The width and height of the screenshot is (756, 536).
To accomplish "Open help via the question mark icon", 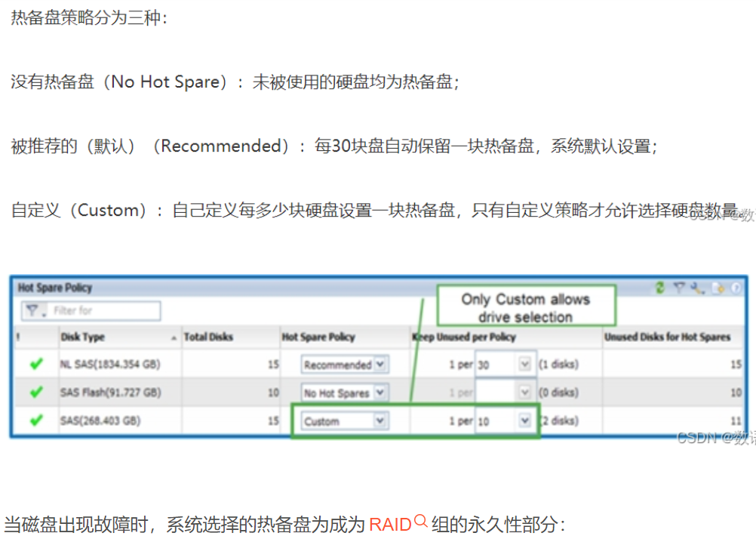I will [x=735, y=288].
